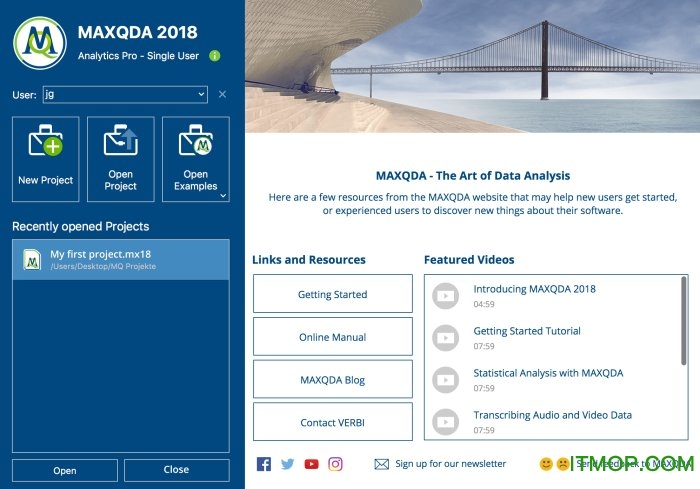The width and height of the screenshot is (700, 489).
Task: Play the Introducing MAXQDA 2018 video
Action: click(444, 296)
